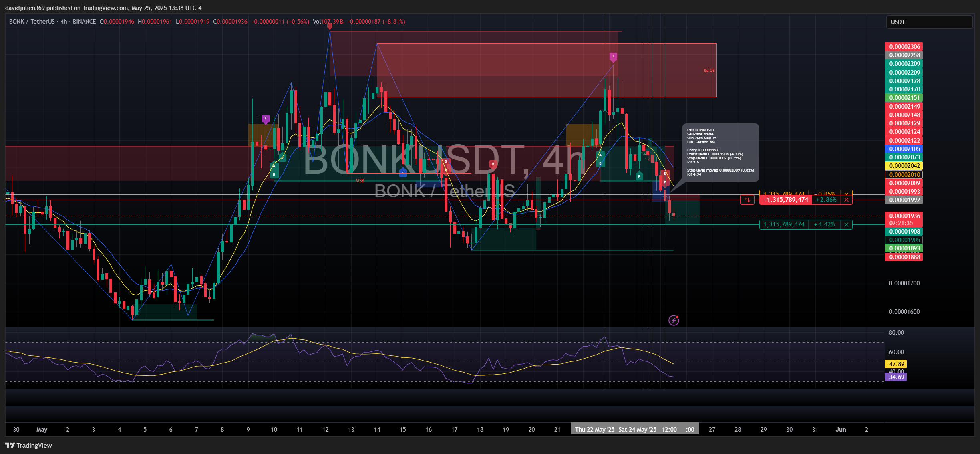Click the outlined price label 0.00001905
This screenshot has width=980, height=454.
click(x=904, y=240)
